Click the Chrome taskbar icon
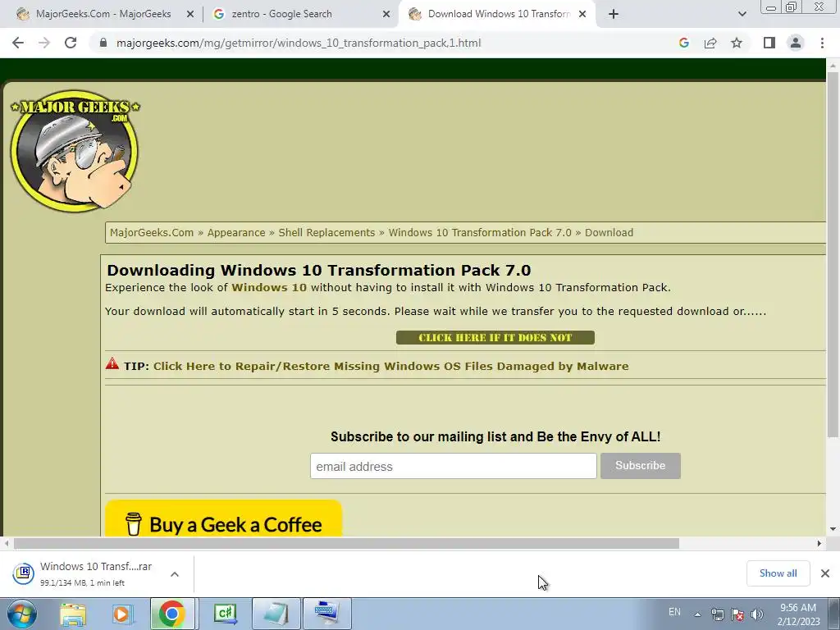840x630 pixels. (x=172, y=614)
